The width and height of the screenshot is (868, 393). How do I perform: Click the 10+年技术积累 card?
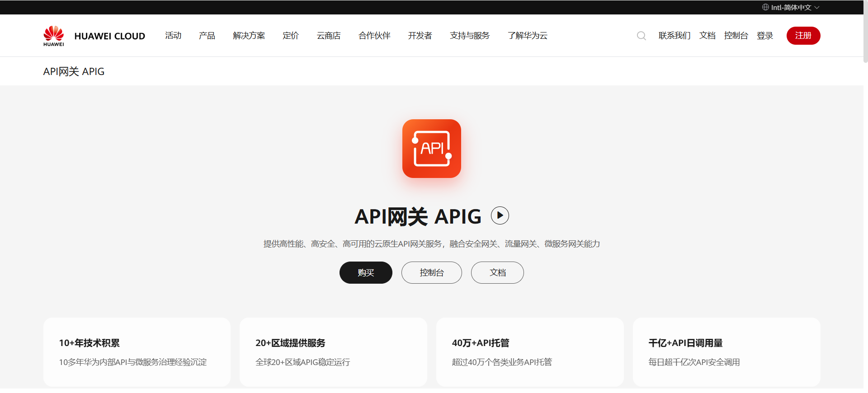(137, 352)
